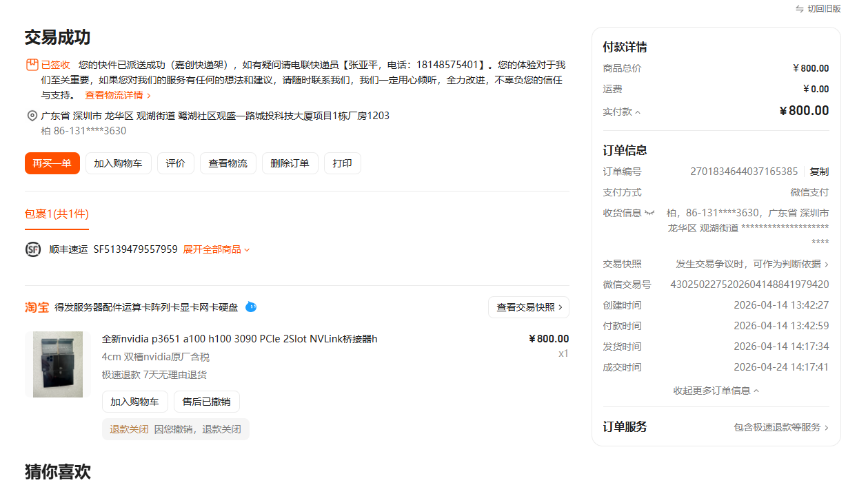868x496 pixels.
Task: Open the 查看物流详情 link
Action: (118, 95)
